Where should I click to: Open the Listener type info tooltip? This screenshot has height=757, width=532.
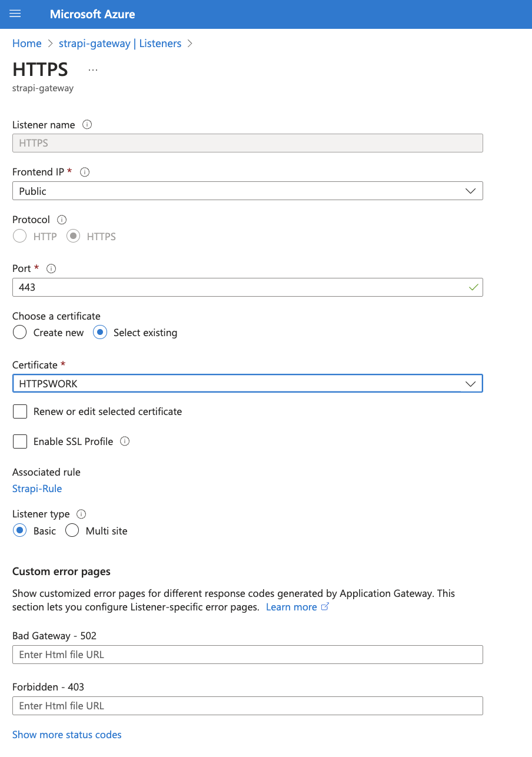[81, 513]
